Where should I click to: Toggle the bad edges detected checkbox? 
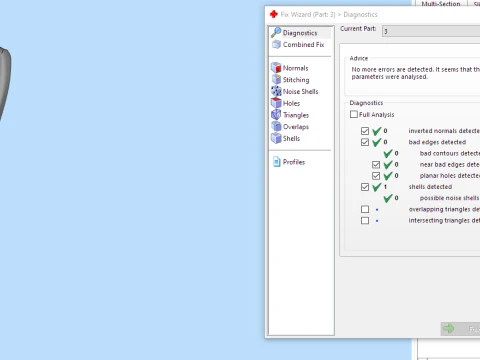[365, 142]
